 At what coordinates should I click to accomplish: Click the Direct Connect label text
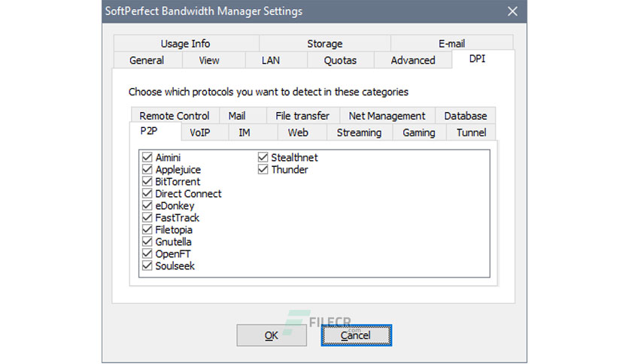tap(189, 193)
